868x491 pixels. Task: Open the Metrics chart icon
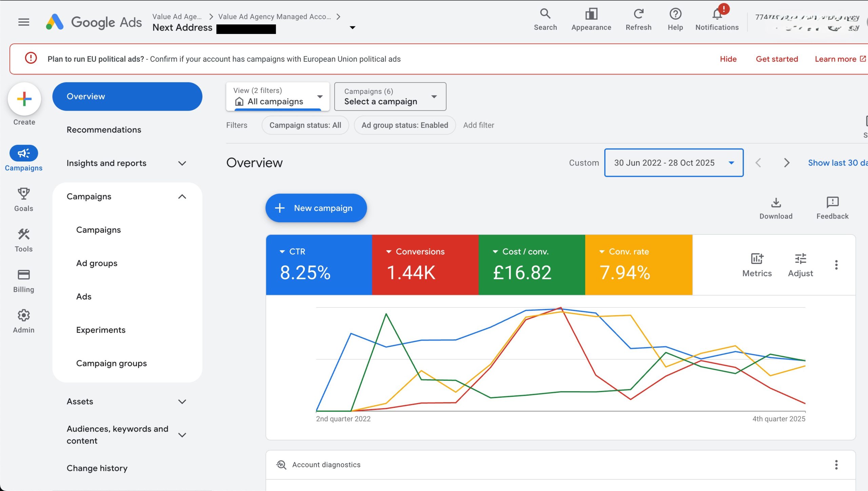[x=757, y=259]
